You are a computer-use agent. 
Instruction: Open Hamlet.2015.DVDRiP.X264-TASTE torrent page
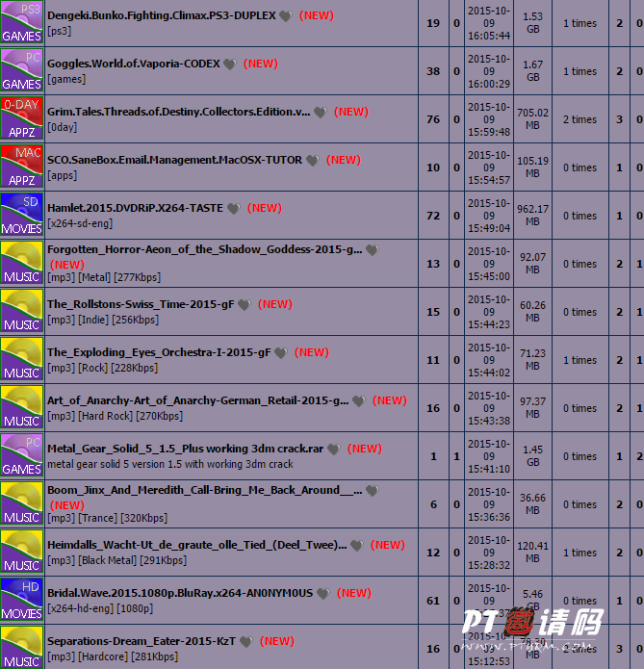coord(135,209)
